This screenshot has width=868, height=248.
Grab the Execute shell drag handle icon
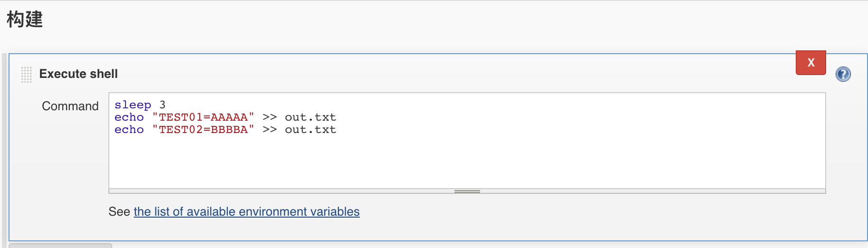click(26, 75)
